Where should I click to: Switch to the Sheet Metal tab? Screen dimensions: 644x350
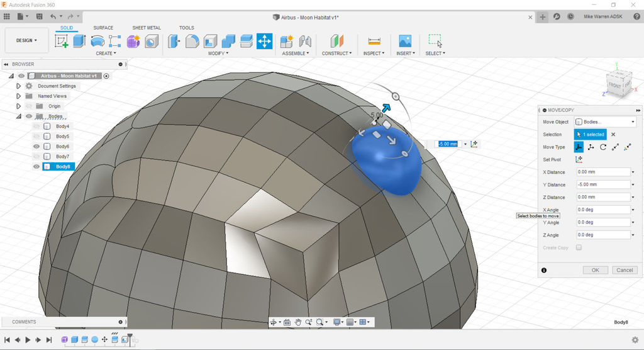point(147,28)
